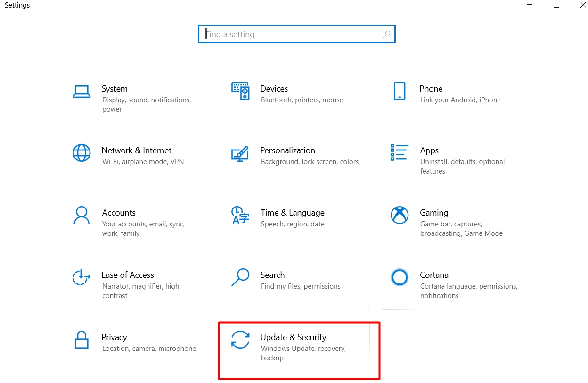Click the Phone icon
This screenshot has width=588, height=383.
pyautogui.click(x=399, y=91)
